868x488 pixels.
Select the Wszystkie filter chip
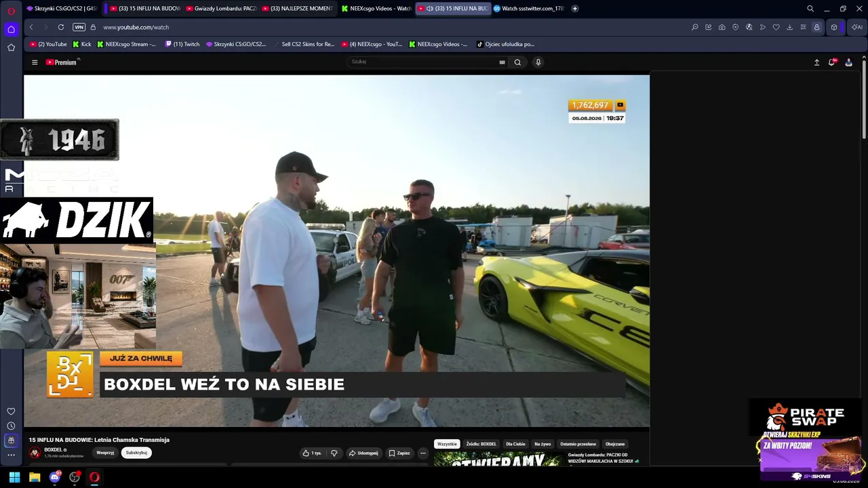pyautogui.click(x=447, y=444)
